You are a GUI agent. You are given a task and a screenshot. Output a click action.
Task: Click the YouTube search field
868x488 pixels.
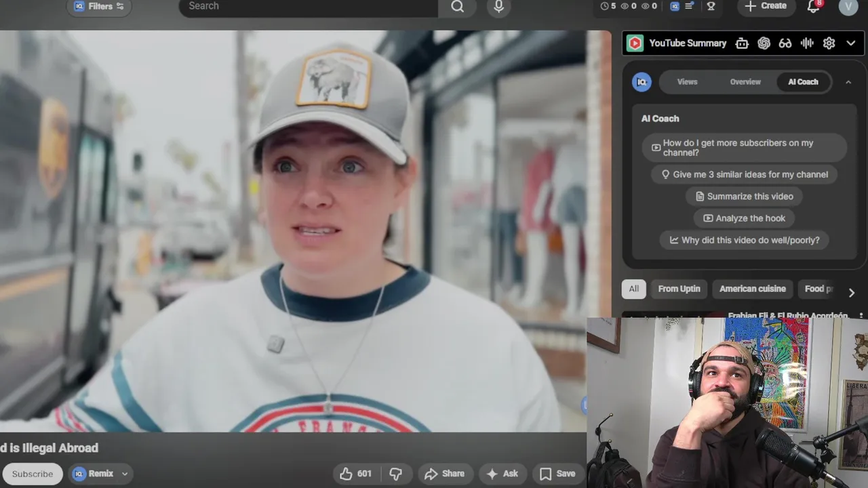click(x=309, y=6)
